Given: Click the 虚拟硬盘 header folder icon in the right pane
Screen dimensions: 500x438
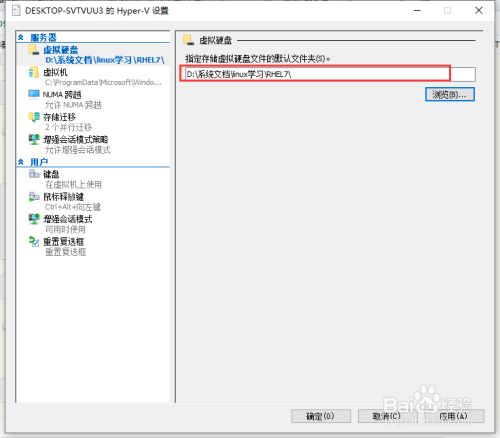Looking at the screenshot, I should (x=188, y=40).
